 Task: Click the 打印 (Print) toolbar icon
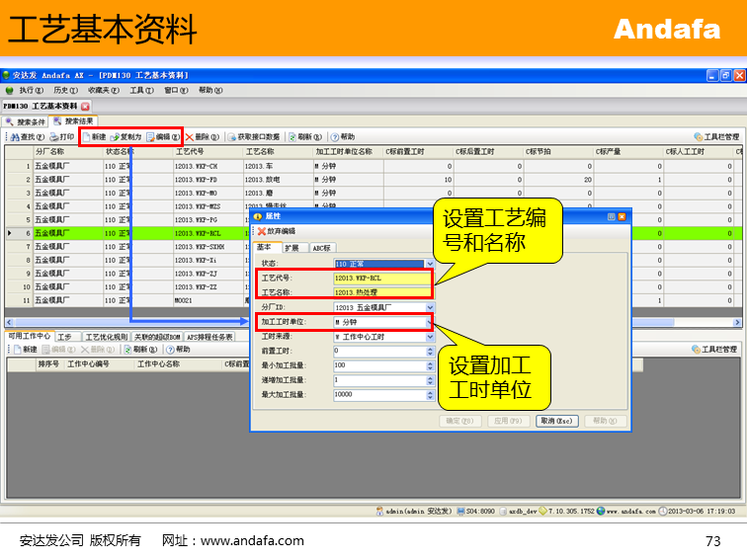tap(61, 137)
